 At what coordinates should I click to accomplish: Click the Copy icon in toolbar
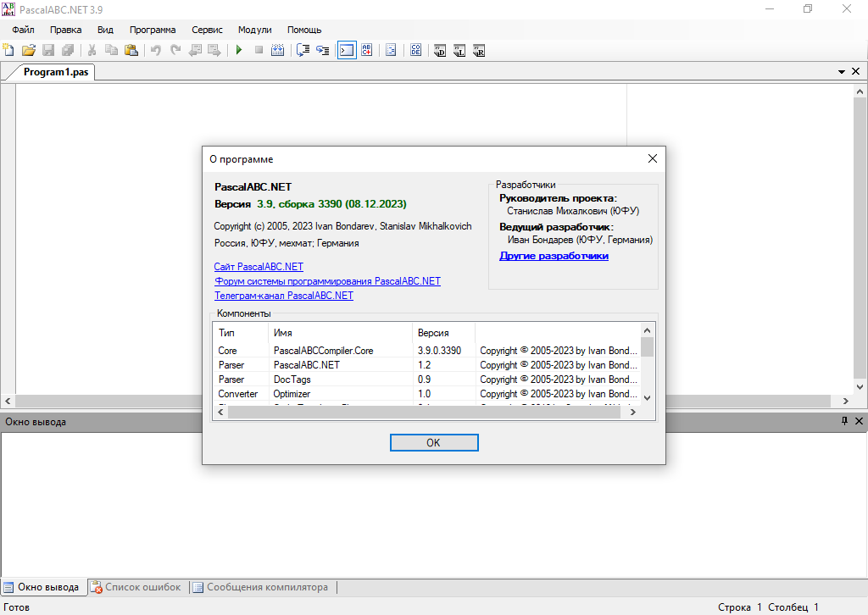[112, 51]
